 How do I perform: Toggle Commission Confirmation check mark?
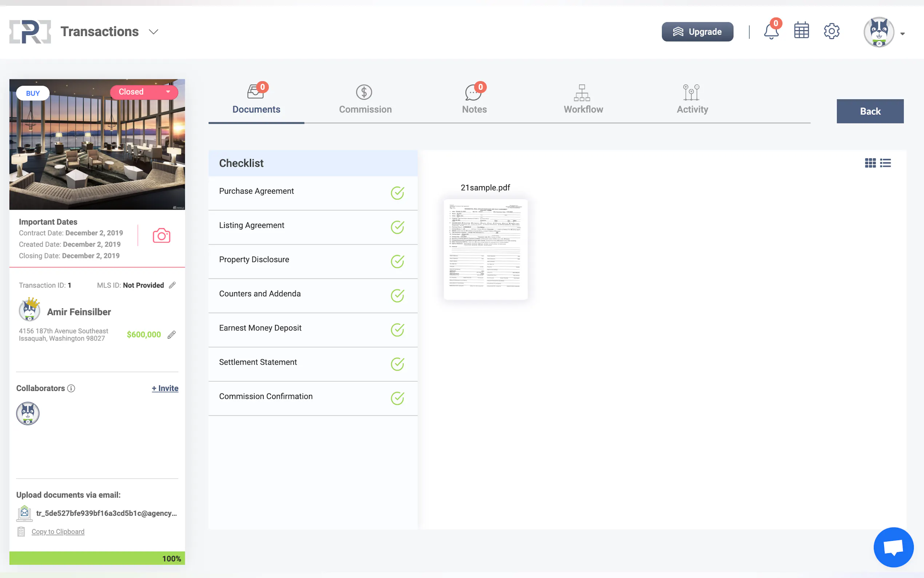397,398
